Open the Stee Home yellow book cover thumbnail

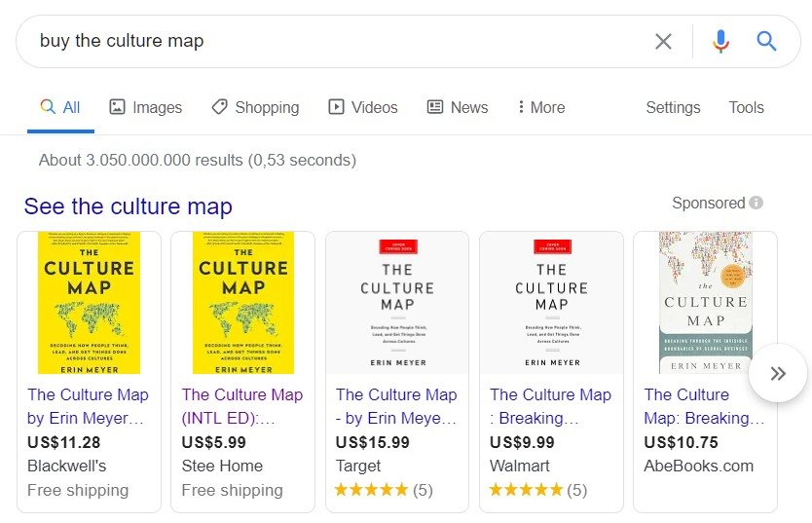[x=242, y=303]
